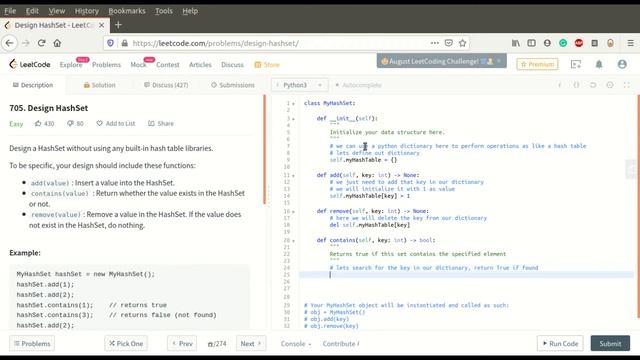Open the Contribute link
640x360 pixels.
(x=341, y=344)
